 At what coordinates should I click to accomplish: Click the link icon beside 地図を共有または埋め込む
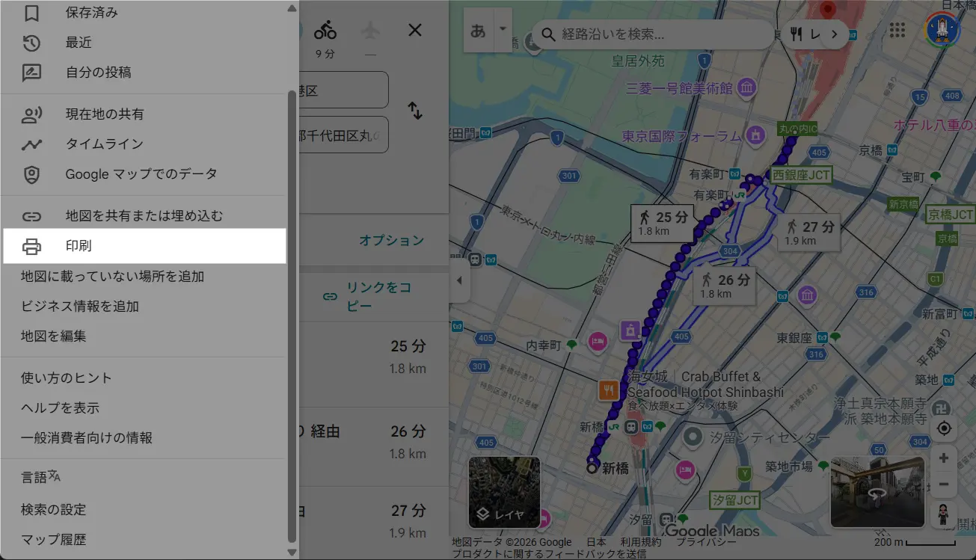point(31,216)
